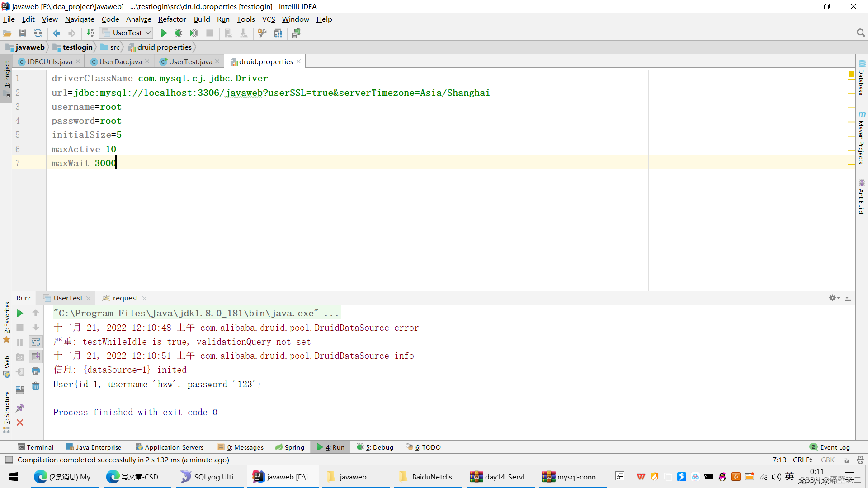Open Project Structure dialog from toolbar

[278, 33]
